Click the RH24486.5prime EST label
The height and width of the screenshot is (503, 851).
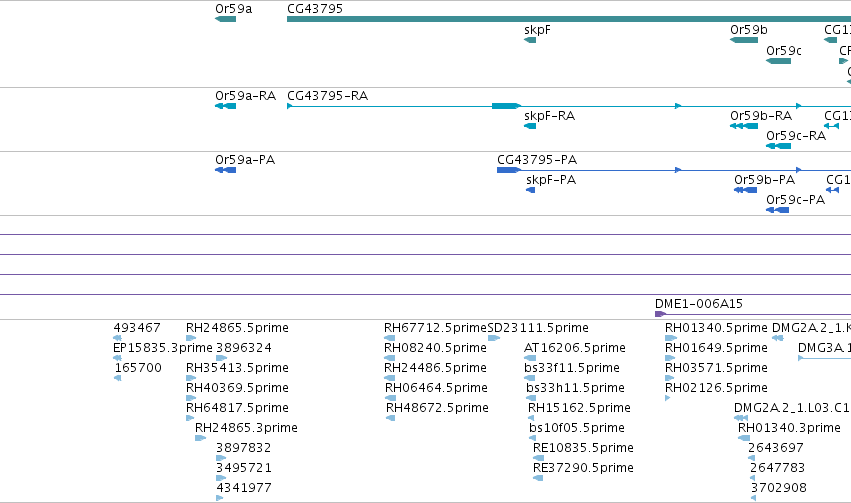click(x=435, y=368)
